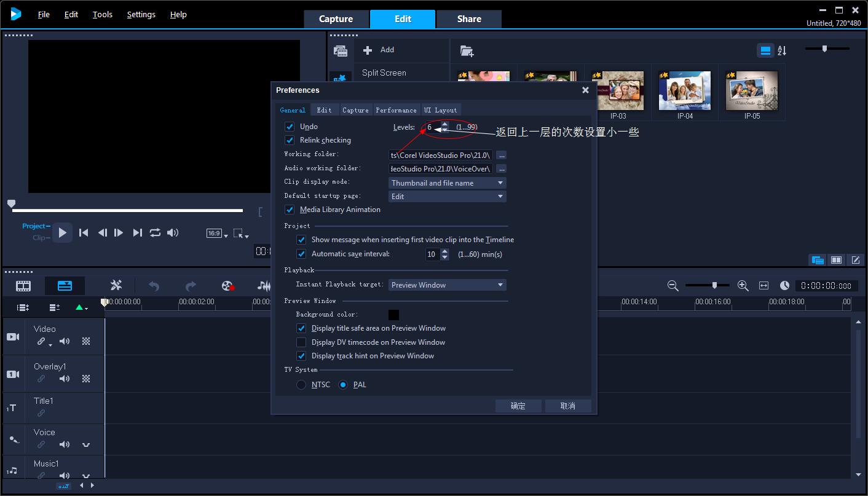868x496 pixels.
Task: Click the project duration clock icon
Action: point(784,286)
